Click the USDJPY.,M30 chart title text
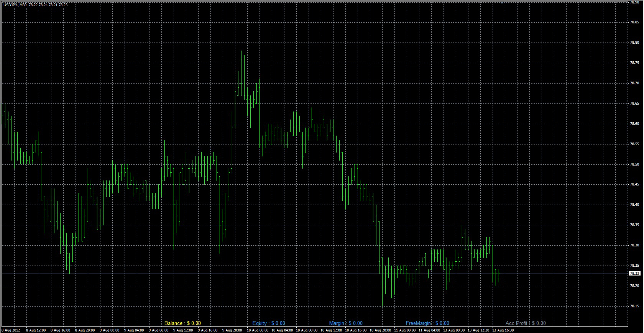This screenshot has width=644, height=333. (x=15, y=5)
